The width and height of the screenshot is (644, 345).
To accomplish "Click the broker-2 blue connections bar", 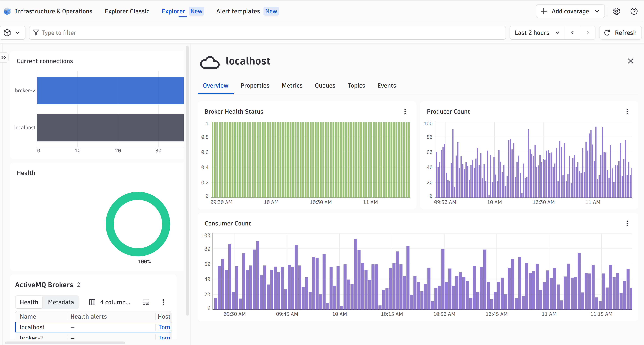I will (110, 91).
